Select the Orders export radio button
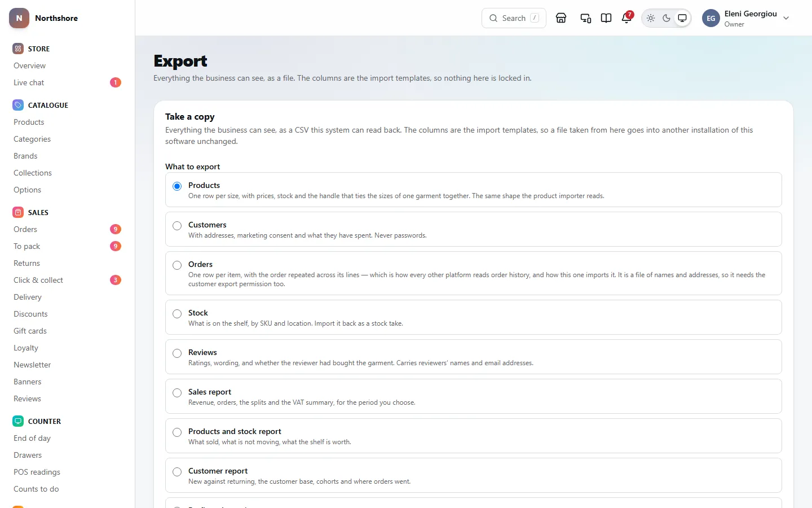Screen dimensions: 812x508 [177, 265]
